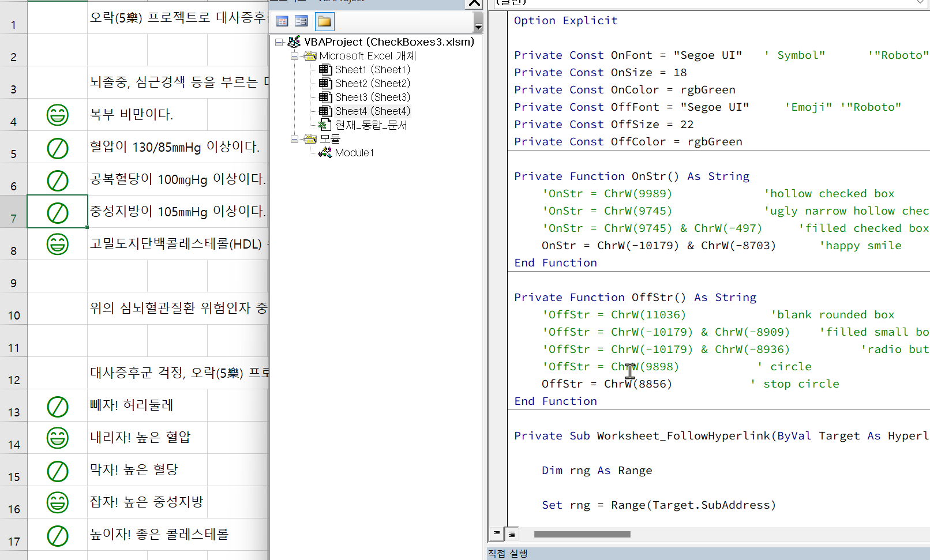930x560 pixels.
Task: Collapse the VBAProject (CheckBoxes3.xlsm) node
Action: (x=279, y=42)
